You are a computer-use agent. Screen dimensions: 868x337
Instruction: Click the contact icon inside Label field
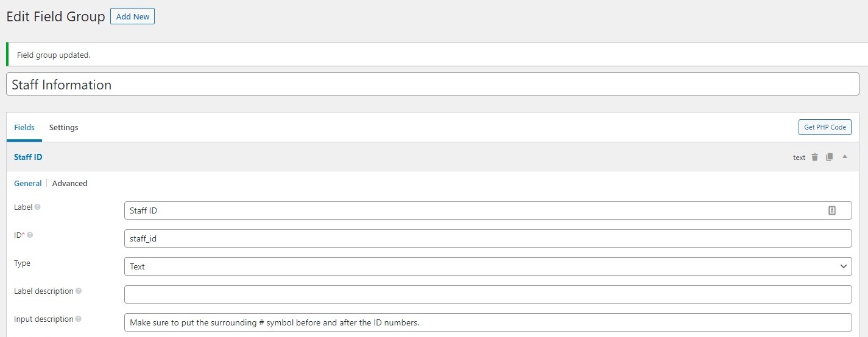pyautogui.click(x=832, y=210)
